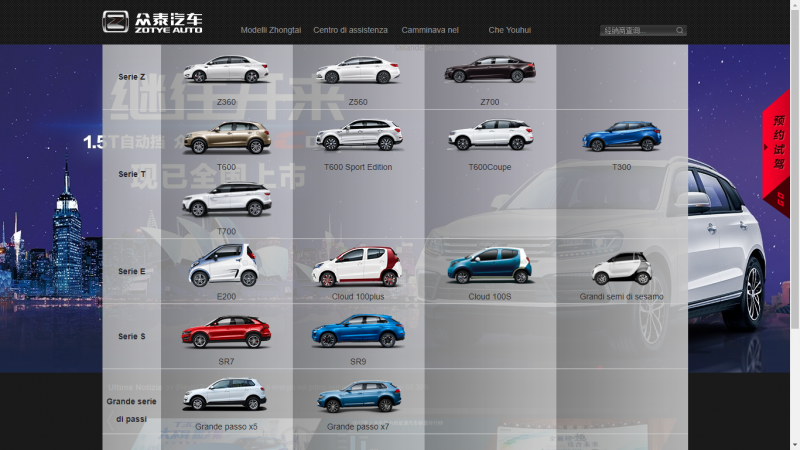
Task: Click the Grande passo x7 label
Action: 358,427
